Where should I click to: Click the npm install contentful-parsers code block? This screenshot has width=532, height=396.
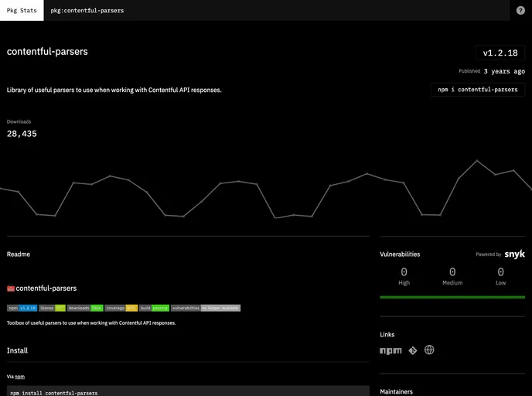(x=188, y=391)
